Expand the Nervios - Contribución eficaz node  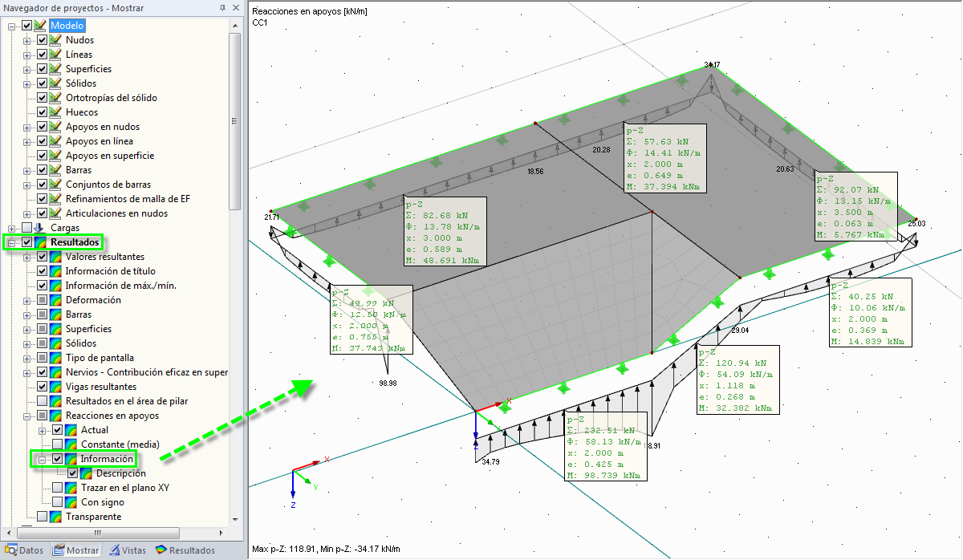point(27,372)
